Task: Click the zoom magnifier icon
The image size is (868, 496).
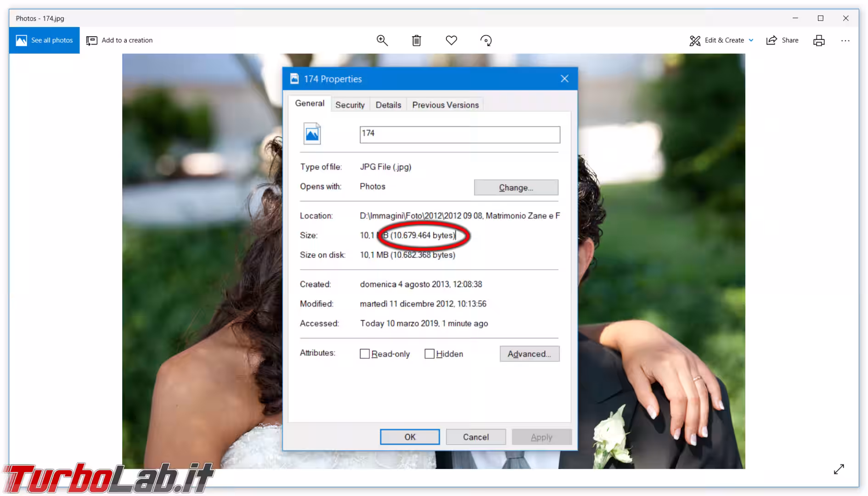Action: pyautogui.click(x=382, y=40)
